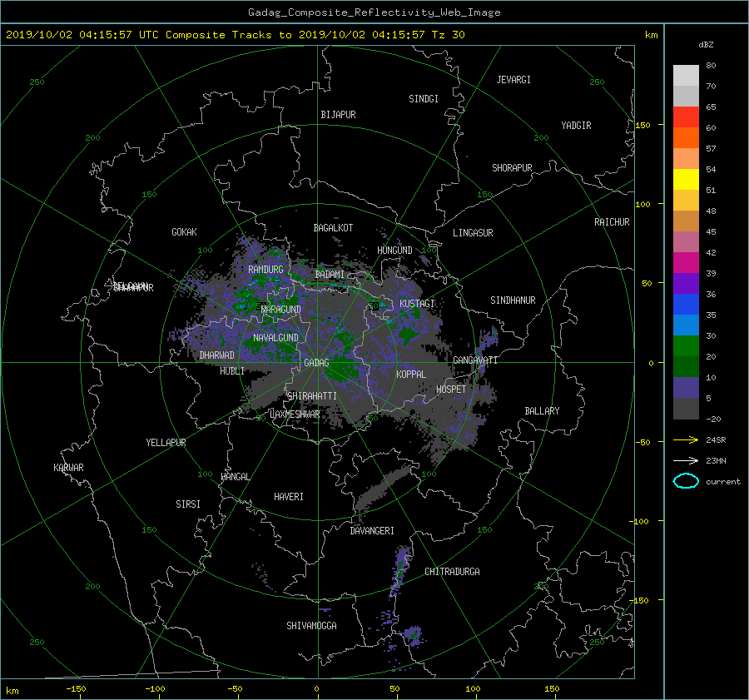Click the title 'Gadag_Composite_Reflectivity_Web_Image'
Viewport: 749px width, 700px height.
point(374,12)
